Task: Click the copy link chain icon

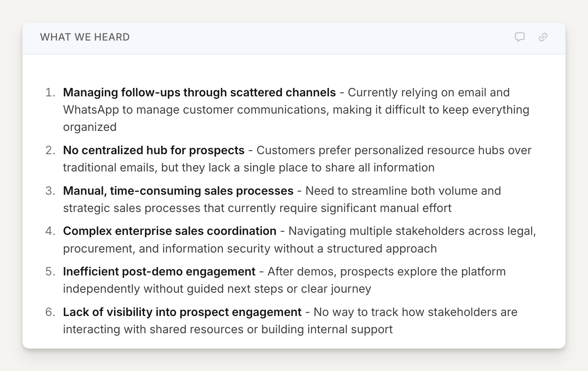Action: (543, 37)
